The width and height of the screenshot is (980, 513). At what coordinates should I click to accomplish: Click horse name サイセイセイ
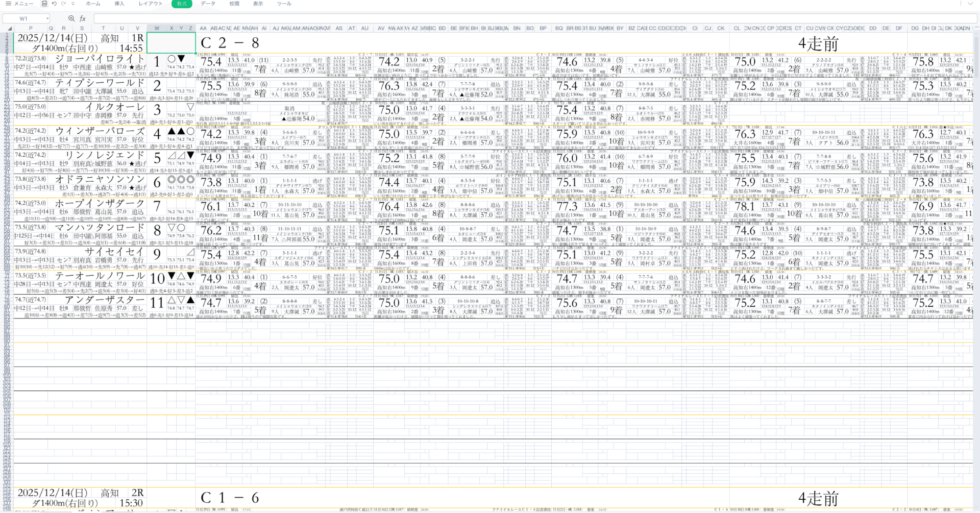point(114,252)
